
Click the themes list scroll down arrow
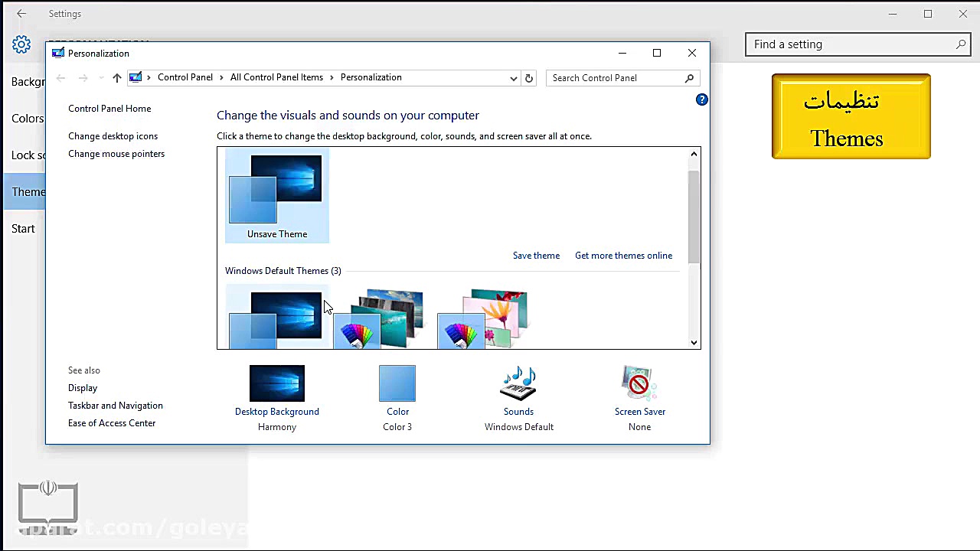pyautogui.click(x=694, y=342)
